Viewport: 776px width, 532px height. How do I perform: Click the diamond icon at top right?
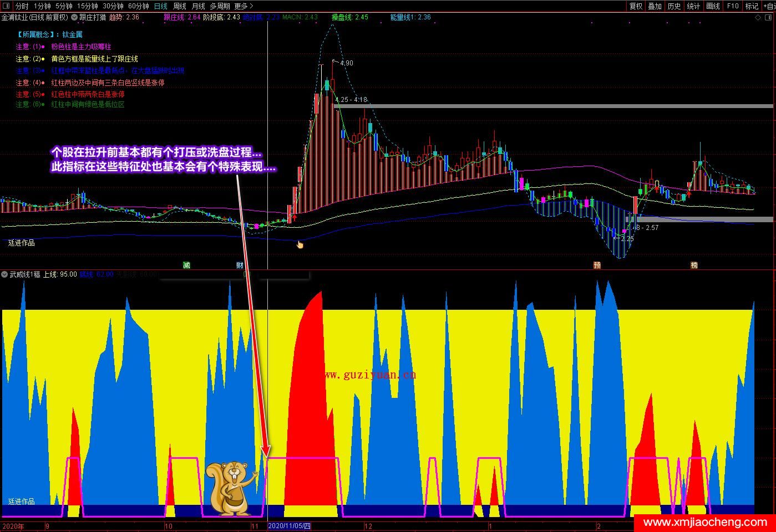click(758, 17)
